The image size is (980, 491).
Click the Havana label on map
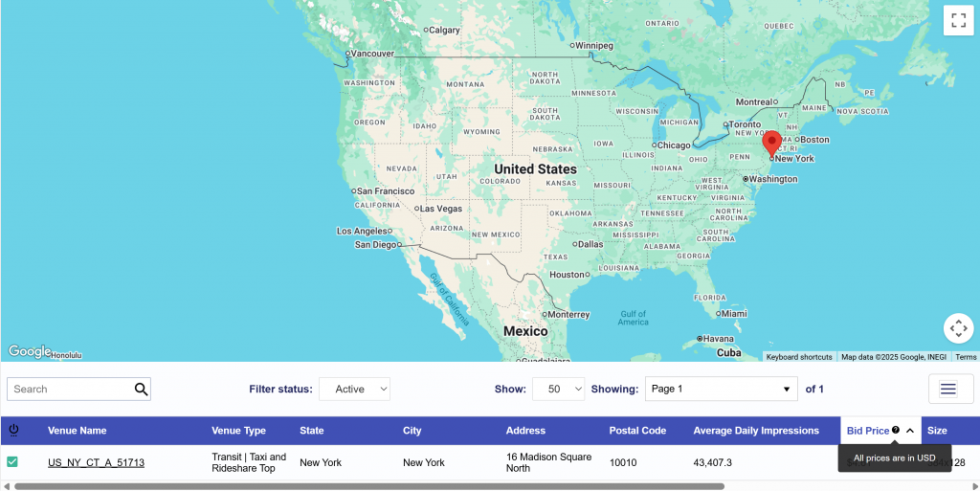(718, 339)
